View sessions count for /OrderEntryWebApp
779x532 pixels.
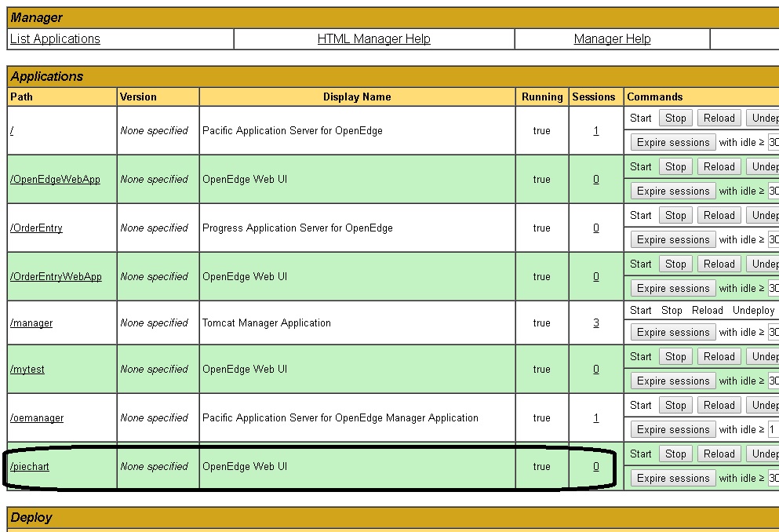(x=595, y=277)
